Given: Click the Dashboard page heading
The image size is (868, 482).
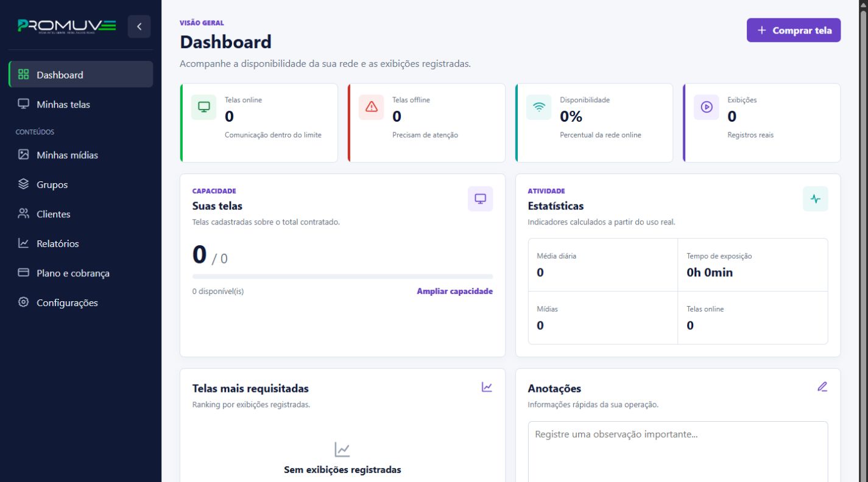Looking at the screenshot, I should click(225, 42).
